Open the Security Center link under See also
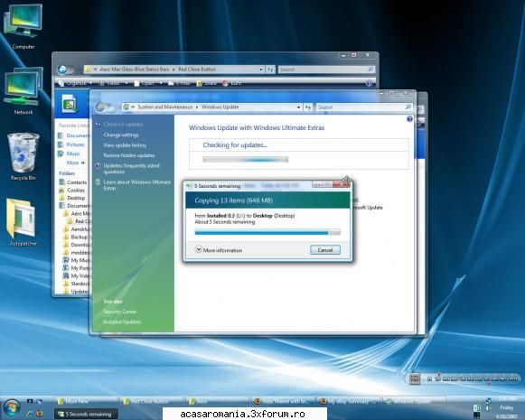525x420 pixels. 120,312
